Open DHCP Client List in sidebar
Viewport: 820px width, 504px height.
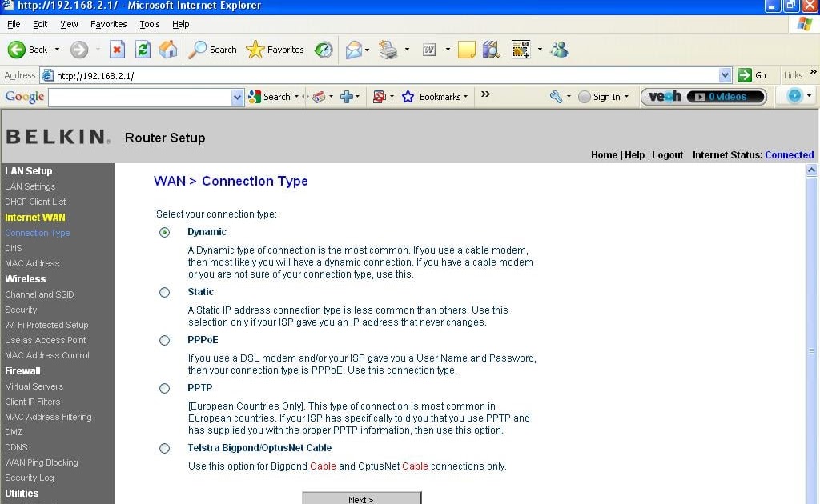35,202
